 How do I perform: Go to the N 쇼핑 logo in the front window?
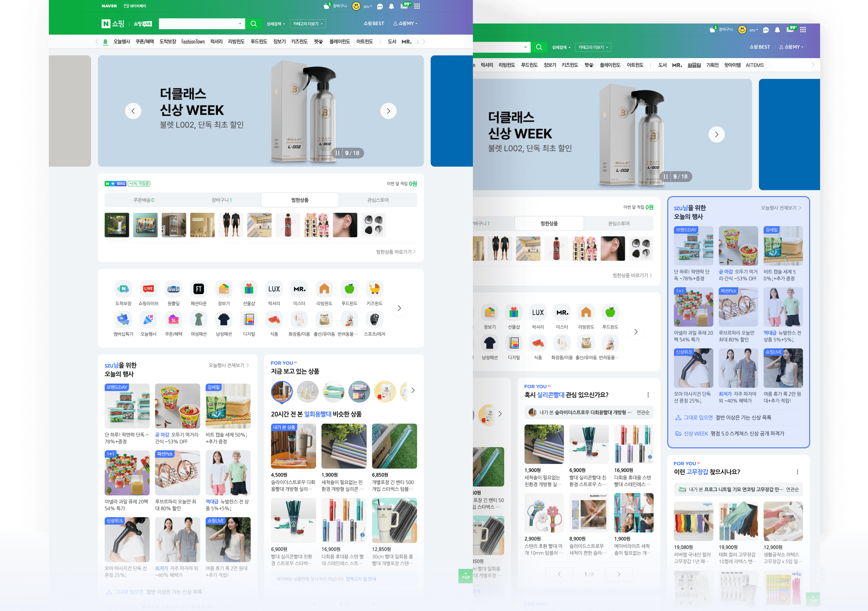113,23
